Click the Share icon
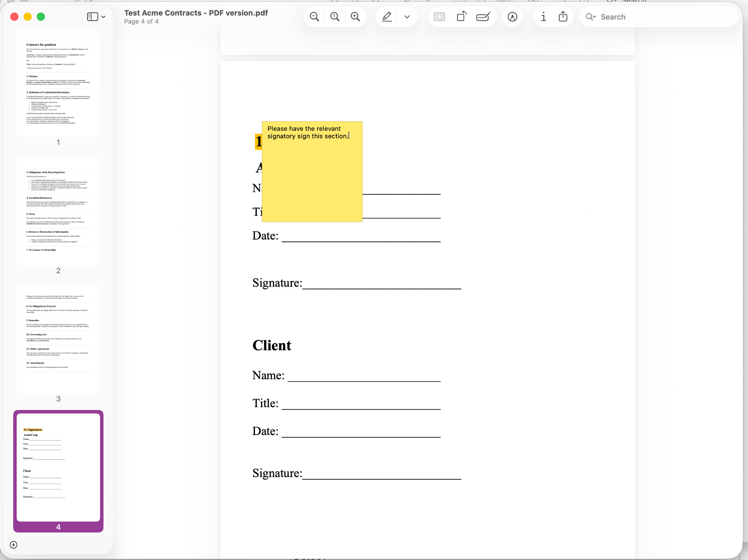 [x=563, y=17]
